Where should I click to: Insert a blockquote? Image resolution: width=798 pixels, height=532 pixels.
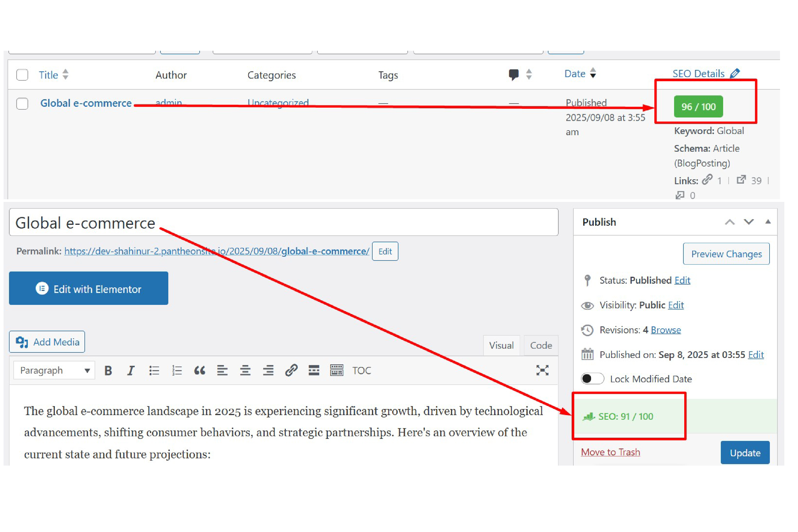[200, 370]
